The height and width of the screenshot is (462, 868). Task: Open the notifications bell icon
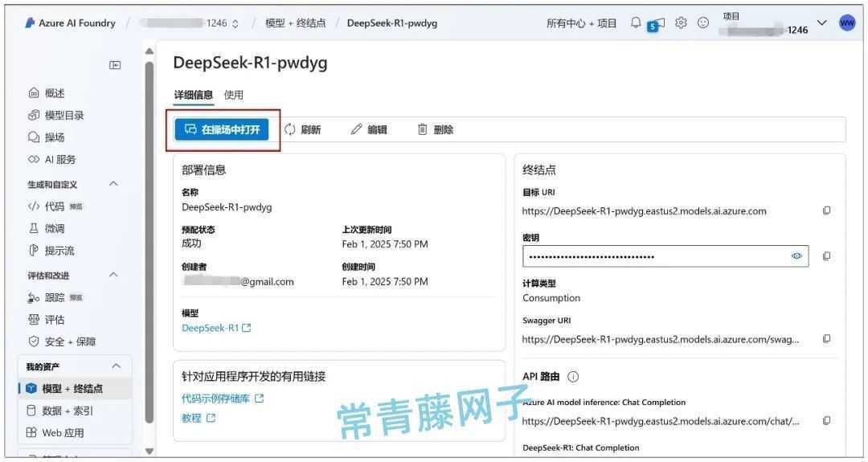pyautogui.click(x=636, y=22)
